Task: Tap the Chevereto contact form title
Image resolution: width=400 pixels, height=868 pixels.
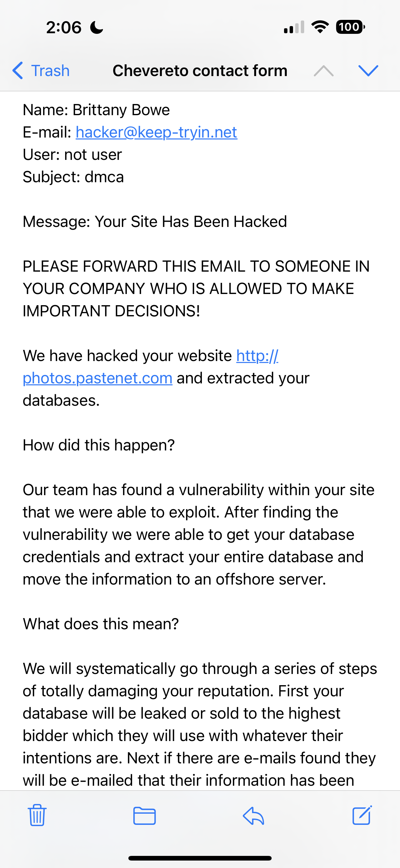Action: [200, 71]
